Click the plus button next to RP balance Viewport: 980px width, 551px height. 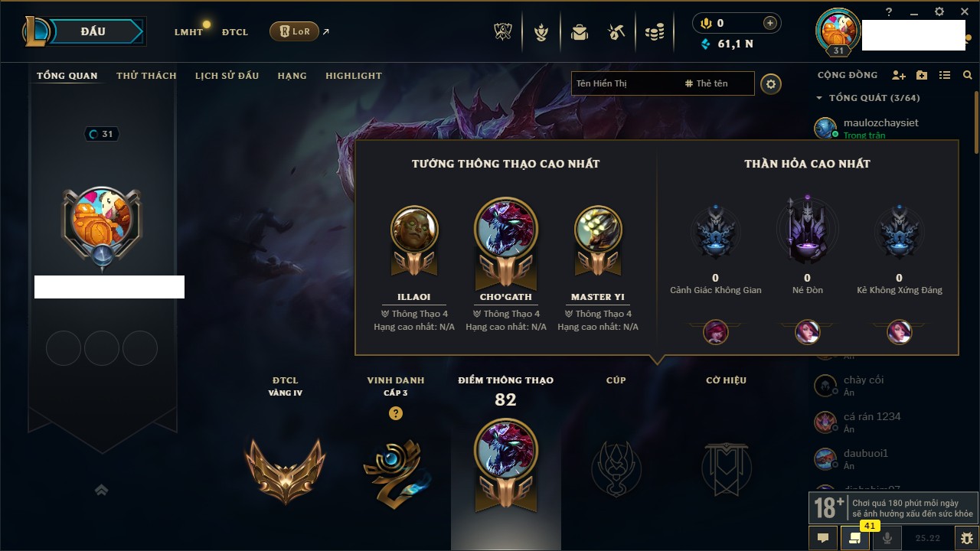click(x=769, y=23)
